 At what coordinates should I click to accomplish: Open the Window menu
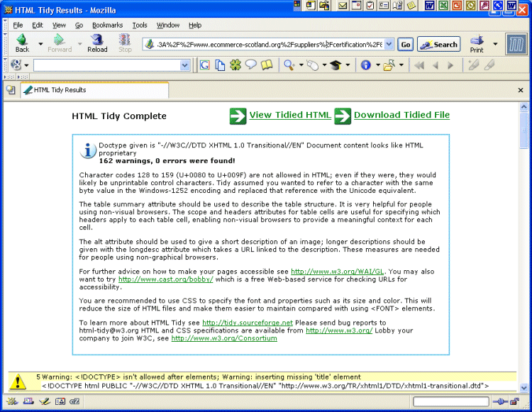coord(167,25)
